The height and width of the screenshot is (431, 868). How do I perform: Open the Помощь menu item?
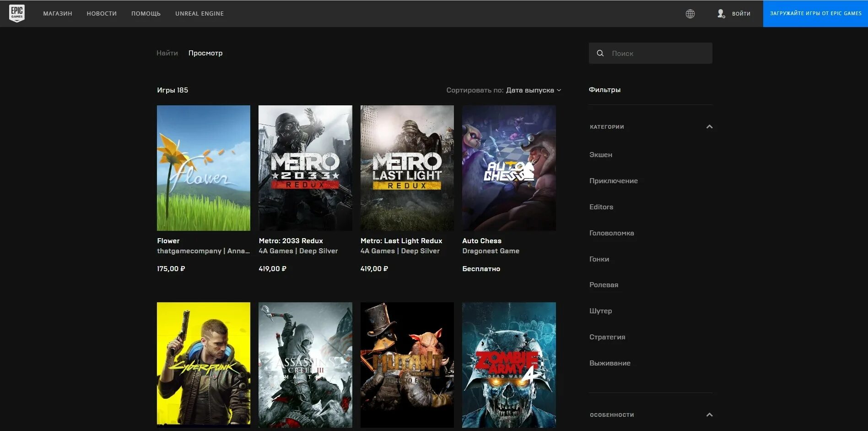[146, 14]
